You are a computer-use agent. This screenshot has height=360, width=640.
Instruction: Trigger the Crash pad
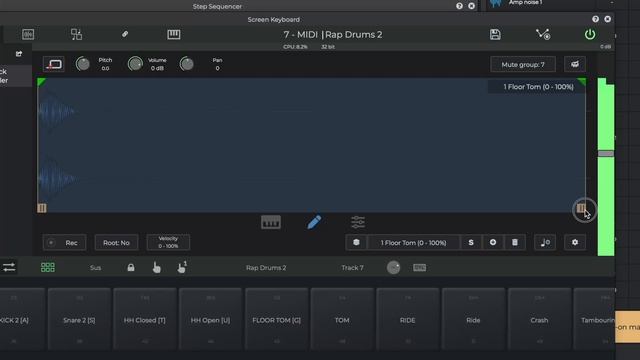pos(539,319)
